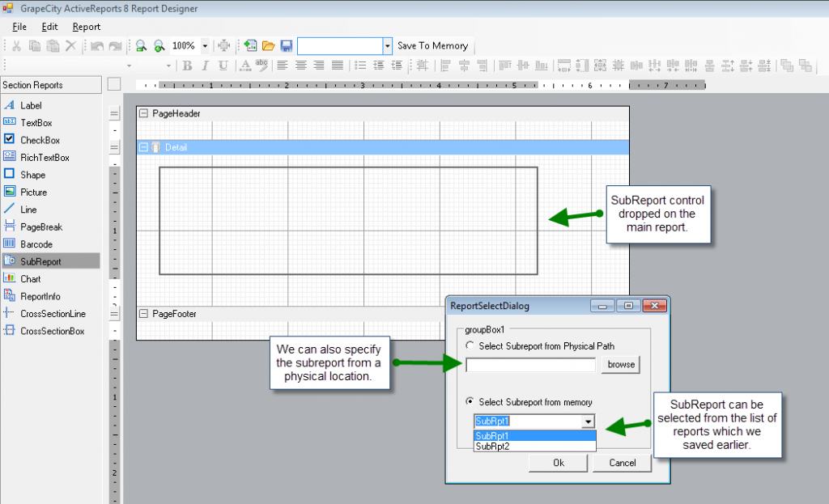Click the physical path text field
The width and height of the screenshot is (829, 504).
click(x=530, y=366)
